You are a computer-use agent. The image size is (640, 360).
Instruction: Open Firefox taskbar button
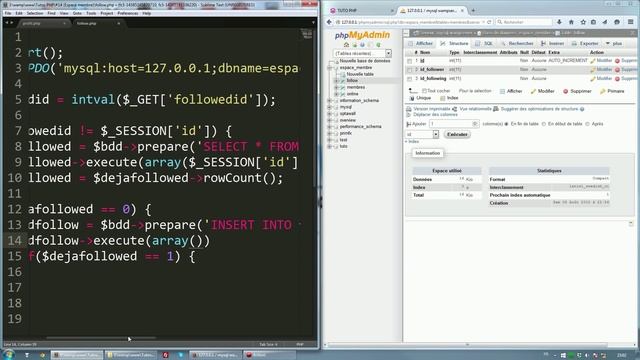pos(216,355)
